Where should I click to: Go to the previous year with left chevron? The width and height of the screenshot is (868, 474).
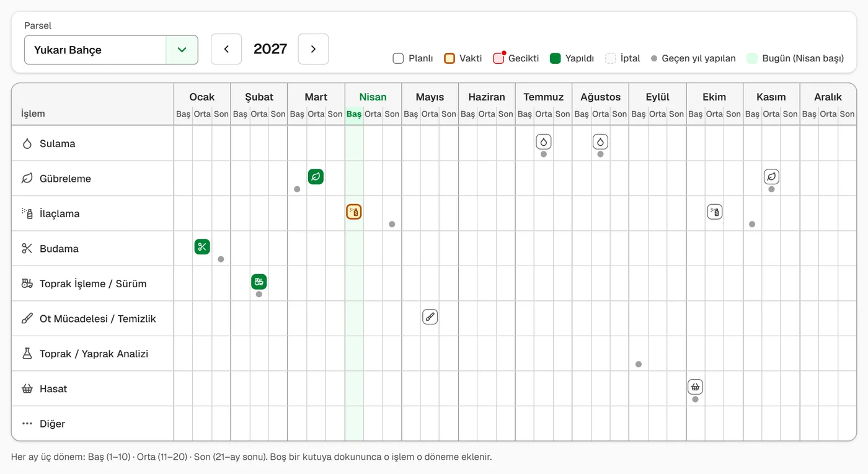click(x=226, y=49)
